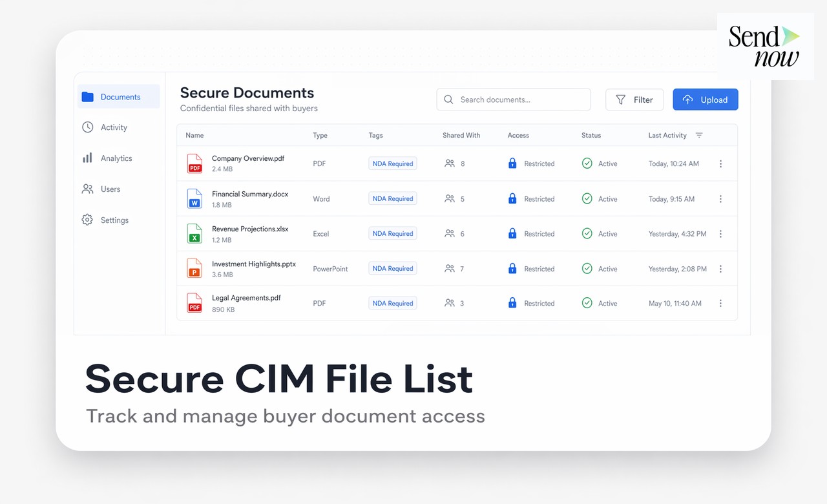This screenshot has height=504, width=827.
Task: Select the Users sidebar menu item
Action: coord(110,189)
